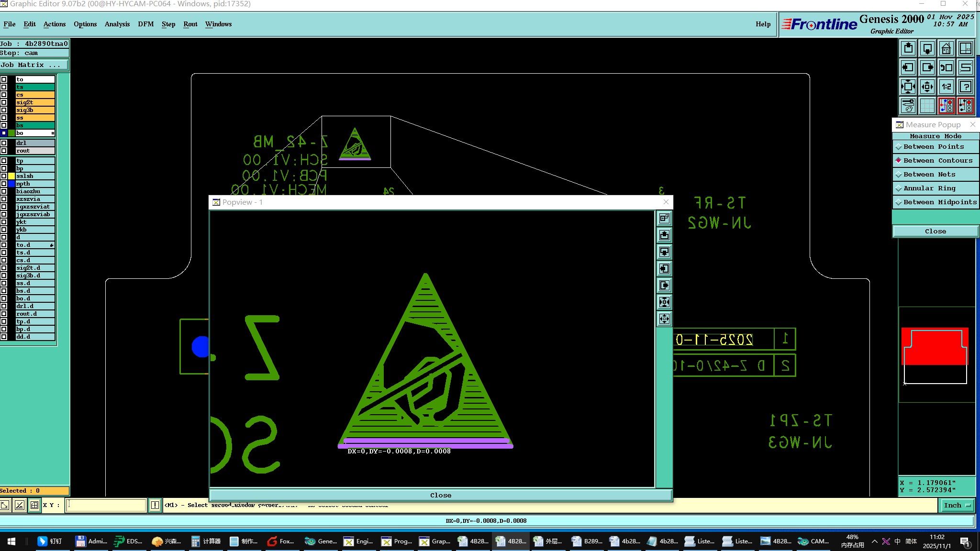The width and height of the screenshot is (980, 551).
Task: Open the grid display icon
Action: [x=927, y=106]
